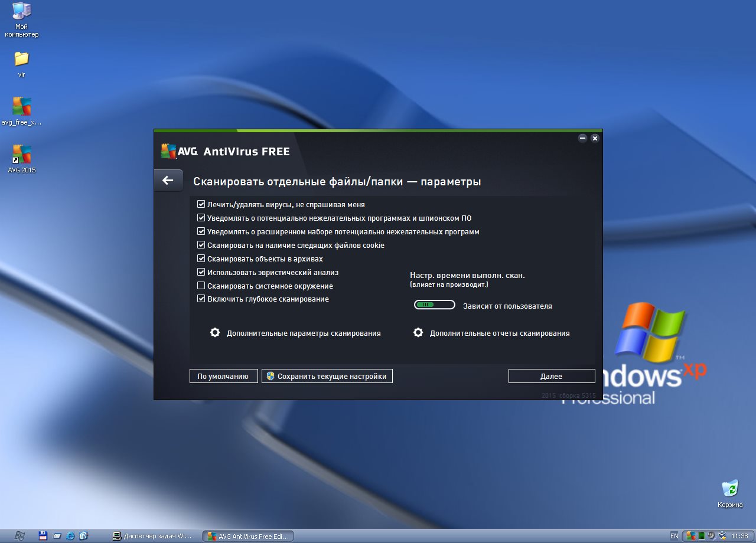This screenshot has height=543, width=756.
Task: Select the vir folder on desktop
Action: 21,64
